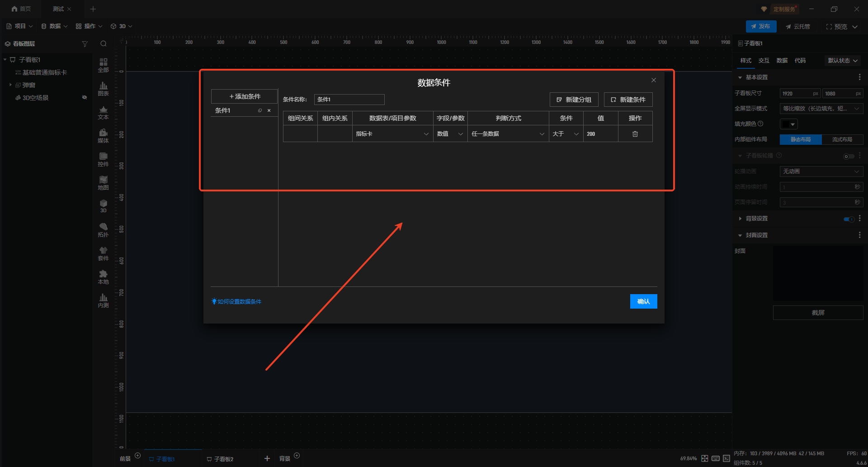Expand the 弹窗 tree item
The image size is (868, 467).
(10, 85)
